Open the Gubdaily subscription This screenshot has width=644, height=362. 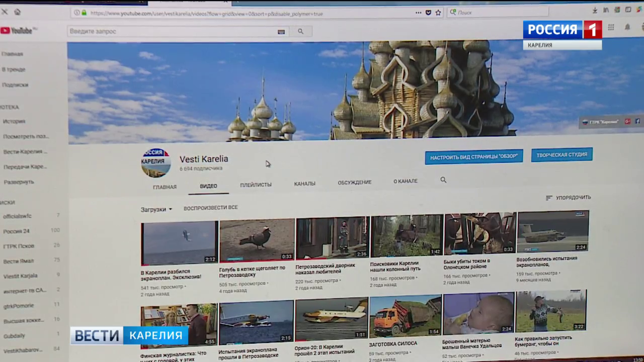[x=14, y=335]
